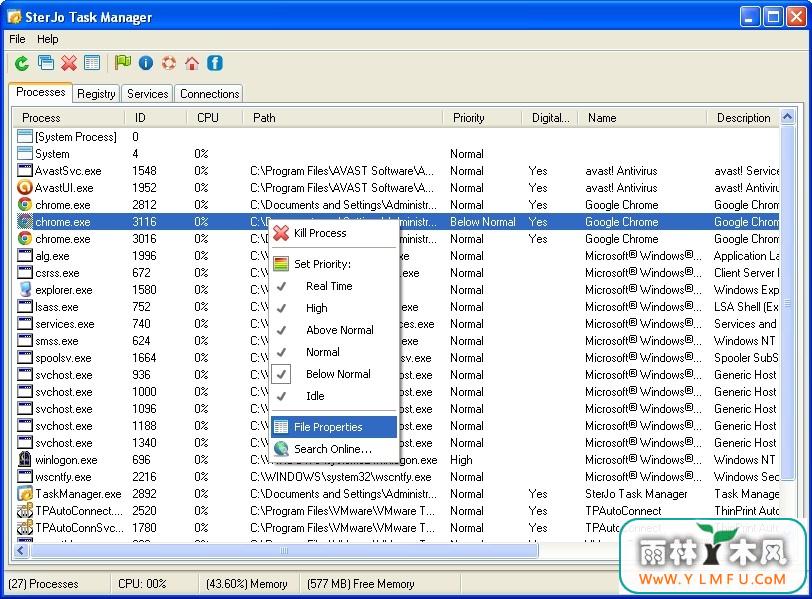This screenshot has width=812, height=599.
Task: Select the csrss.exe process row
Action: click(396, 273)
